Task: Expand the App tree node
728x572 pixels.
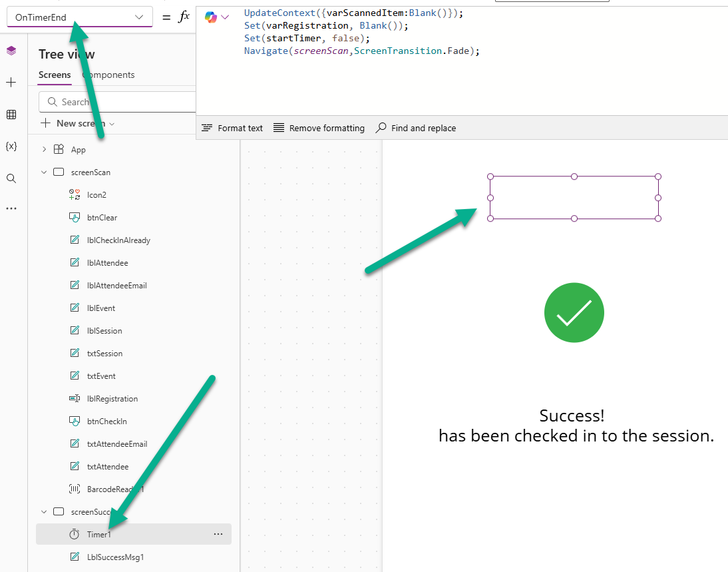Action: click(45, 150)
